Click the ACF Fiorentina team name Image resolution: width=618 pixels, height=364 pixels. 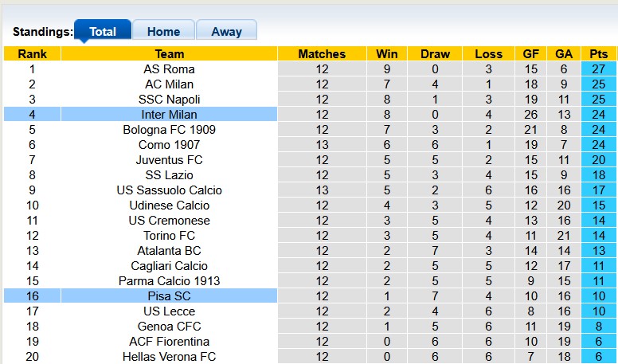point(169,342)
